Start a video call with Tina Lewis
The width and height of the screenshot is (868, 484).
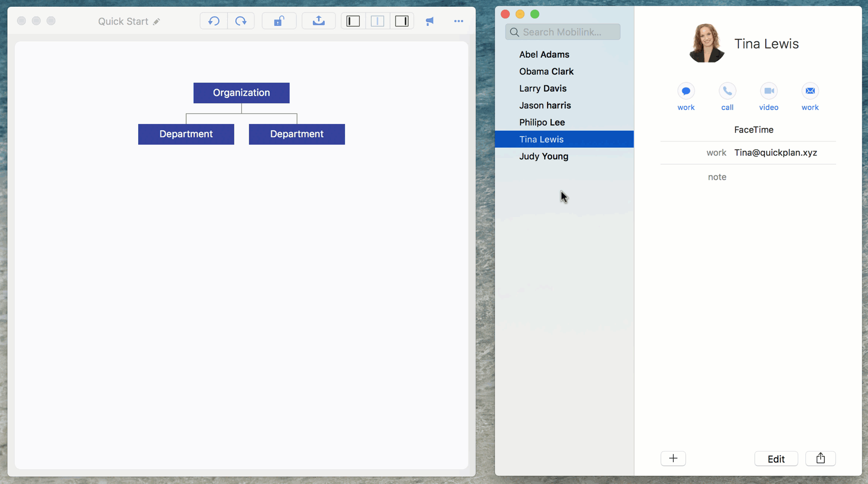[769, 91]
